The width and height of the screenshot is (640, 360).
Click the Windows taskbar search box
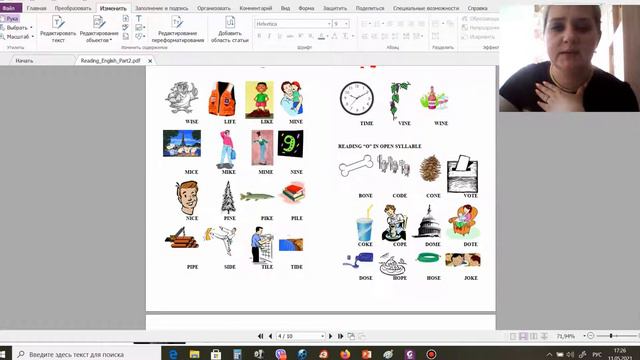click(x=87, y=354)
